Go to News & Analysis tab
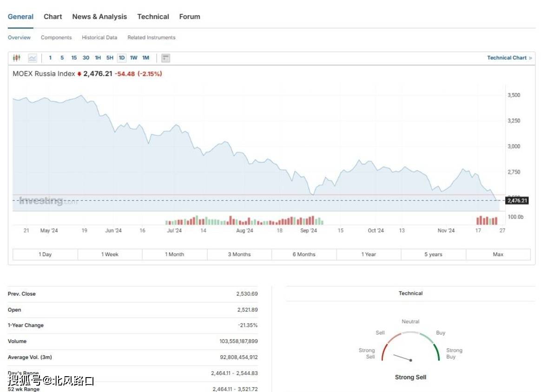The height and width of the screenshot is (392, 541). pyautogui.click(x=99, y=17)
